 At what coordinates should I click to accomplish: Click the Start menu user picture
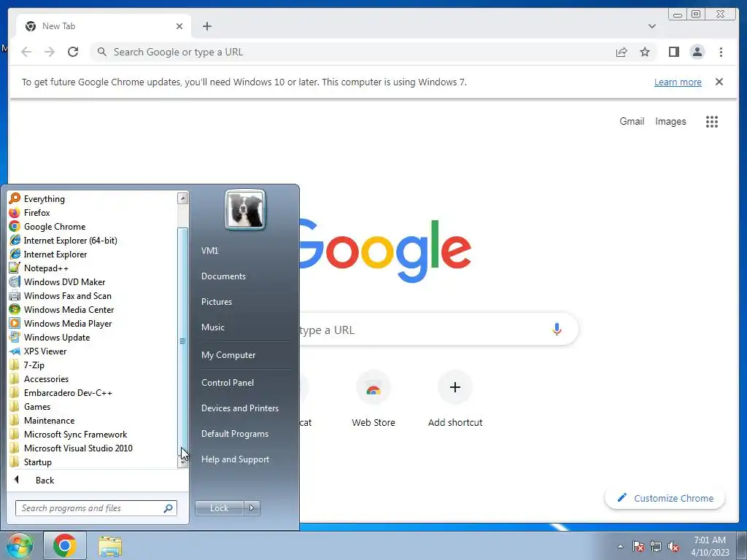coord(245,209)
